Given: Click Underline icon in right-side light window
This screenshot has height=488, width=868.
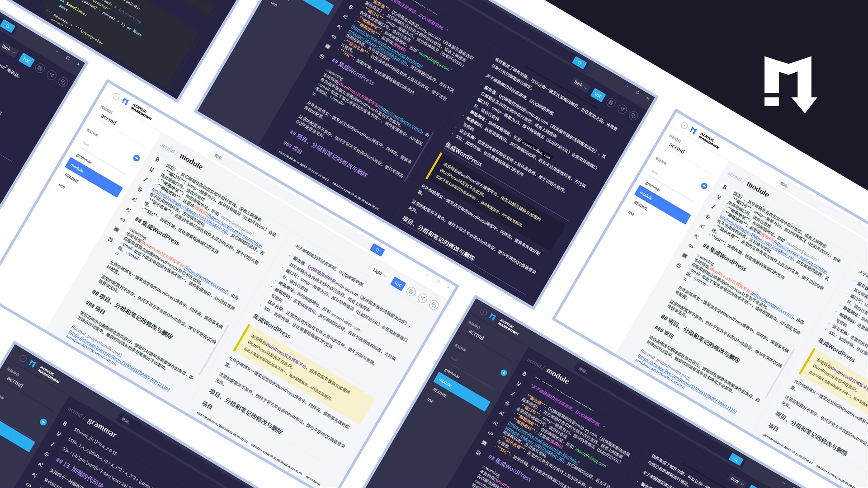Looking at the screenshot, I should pos(719,197).
